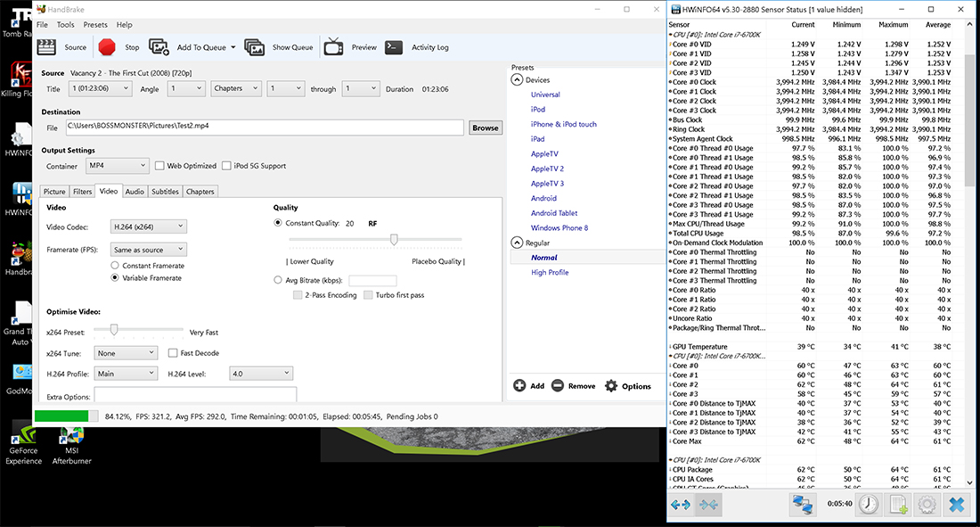Click the x264 Preset slider

[138, 329]
